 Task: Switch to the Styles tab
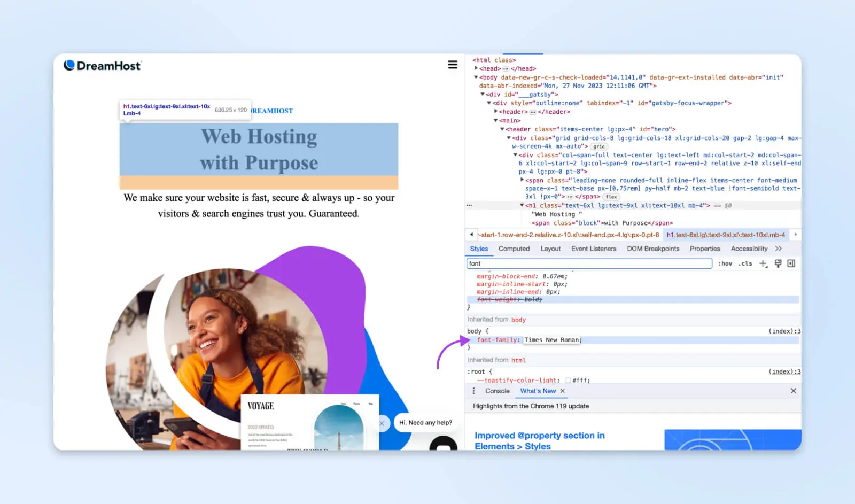(x=479, y=249)
